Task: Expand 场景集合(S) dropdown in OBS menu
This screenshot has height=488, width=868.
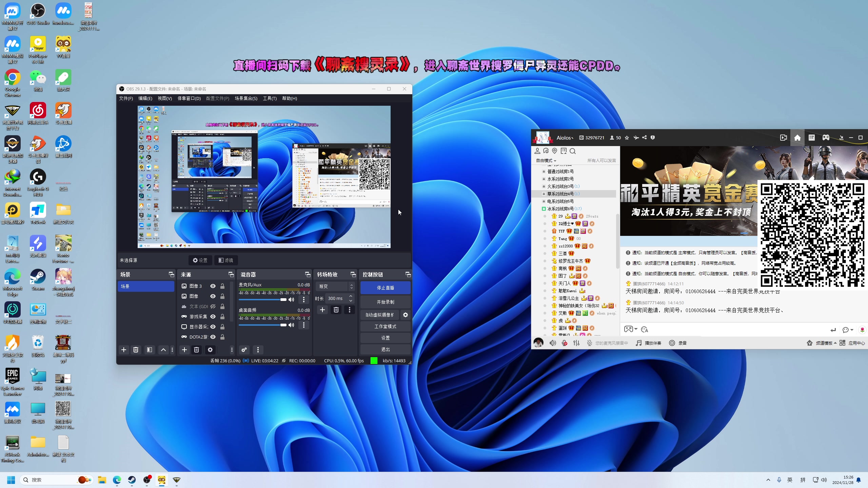Action: coord(245,98)
